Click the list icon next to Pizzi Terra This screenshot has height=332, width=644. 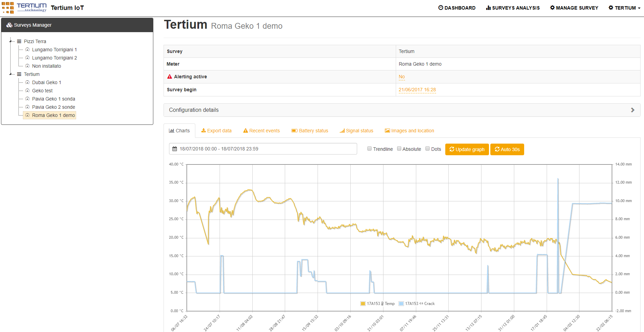pyautogui.click(x=19, y=41)
